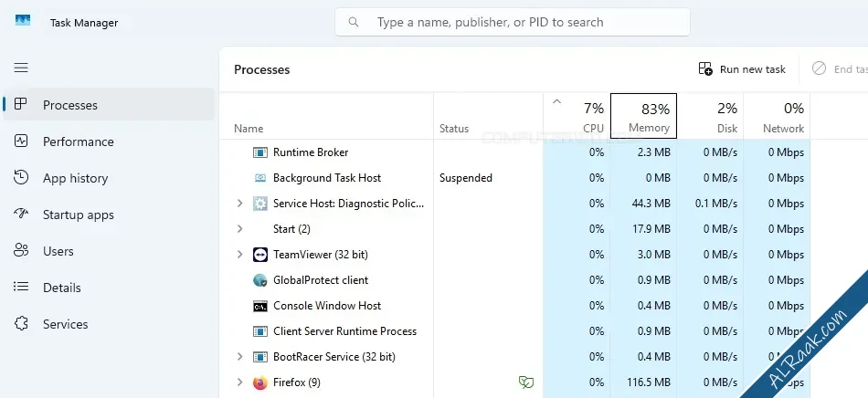Click the 17.9 MB memory cell
The height and width of the screenshot is (398, 868).
pyautogui.click(x=651, y=229)
